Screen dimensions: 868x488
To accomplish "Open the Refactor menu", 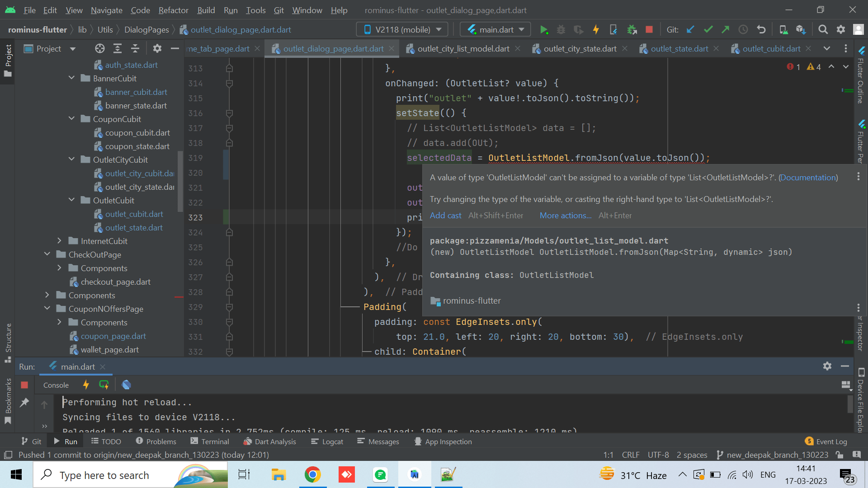I will click(x=173, y=10).
